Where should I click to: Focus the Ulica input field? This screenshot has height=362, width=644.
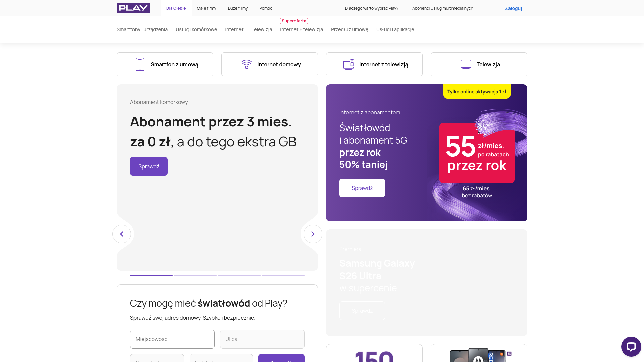tap(262, 339)
